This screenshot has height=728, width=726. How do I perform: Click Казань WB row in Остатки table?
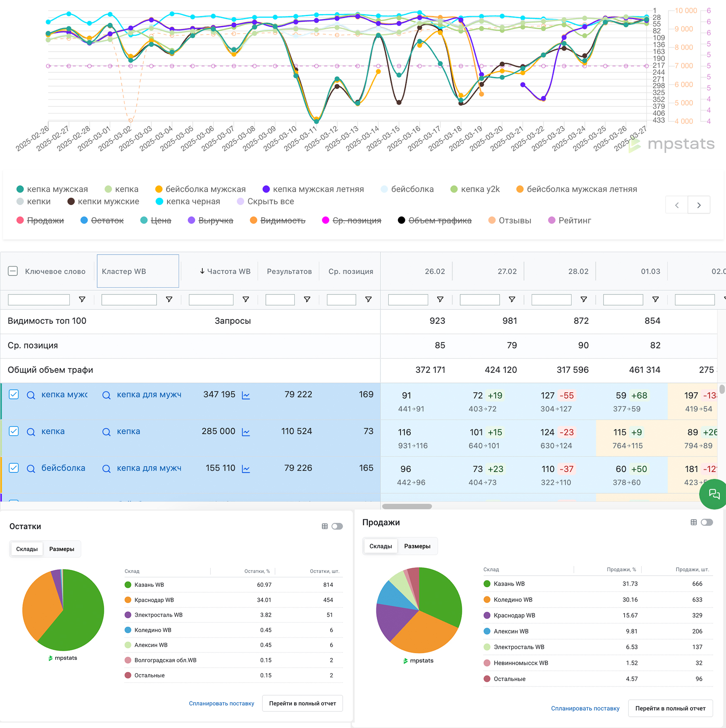click(233, 585)
